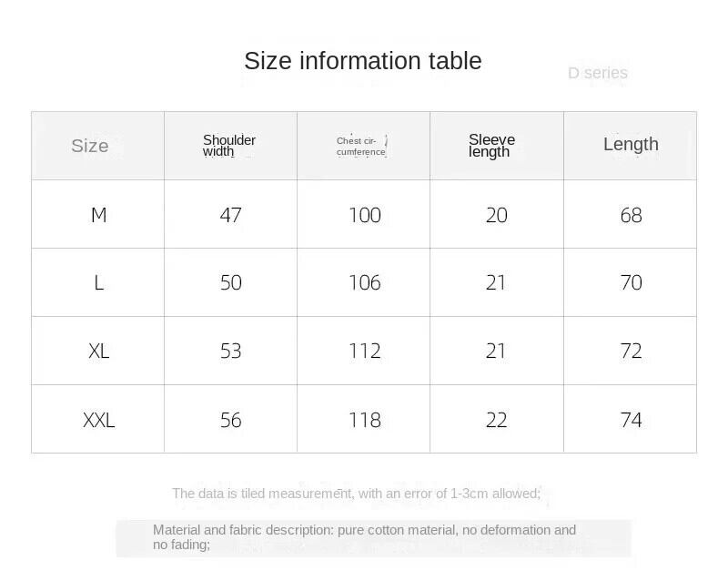Click the Chest circumference column header
Image resolution: width=728 pixels, height=581 pixels.
point(361,146)
